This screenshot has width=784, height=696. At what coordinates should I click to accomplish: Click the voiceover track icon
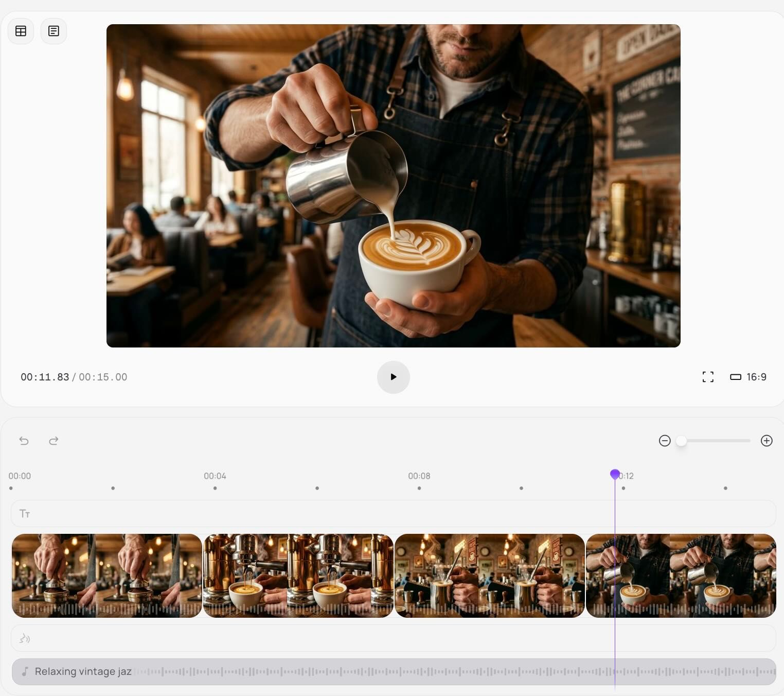[x=25, y=639]
